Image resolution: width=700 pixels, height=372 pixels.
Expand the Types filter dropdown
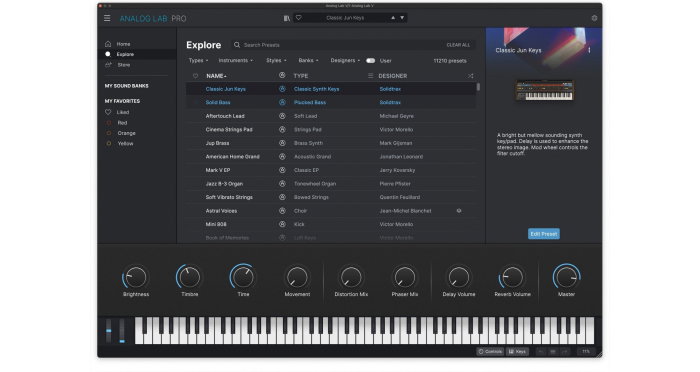tap(198, 60)
